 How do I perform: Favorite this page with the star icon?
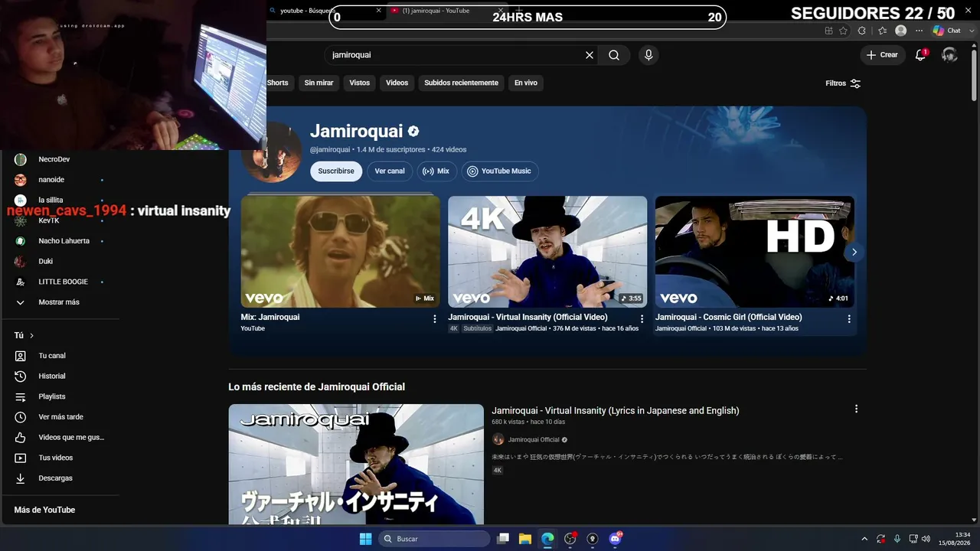[844, 31]
